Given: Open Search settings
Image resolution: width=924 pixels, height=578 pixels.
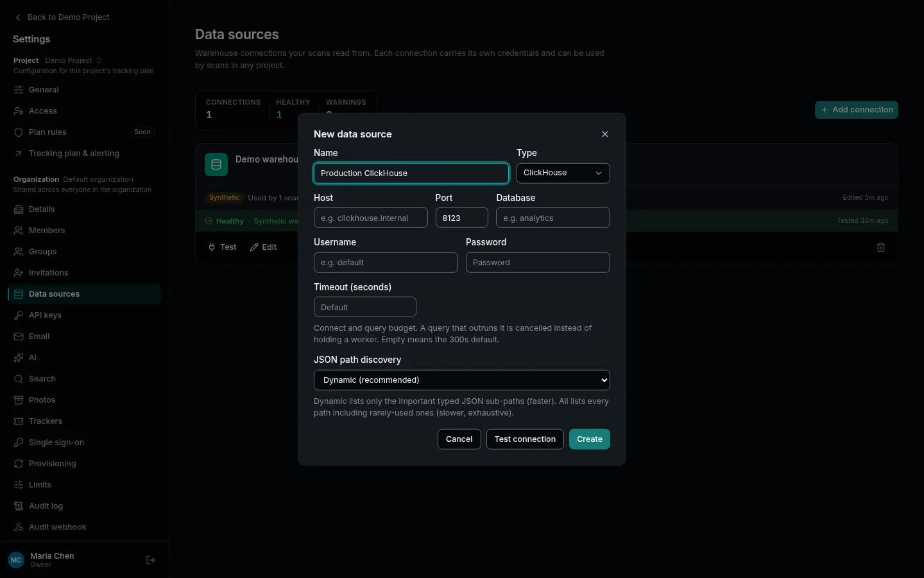Looking at the screenshot, I should pyautogui.click(x=84, y=379).
